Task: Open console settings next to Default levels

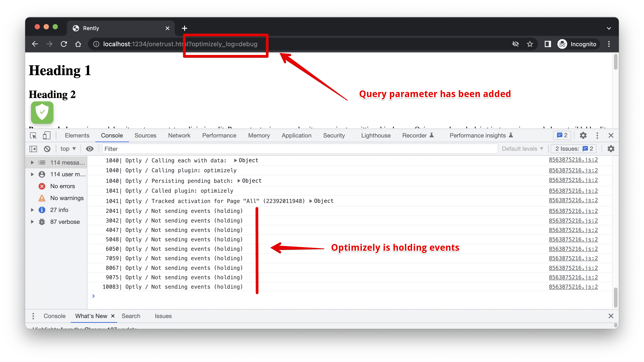Action: click(x=611, y=148)
